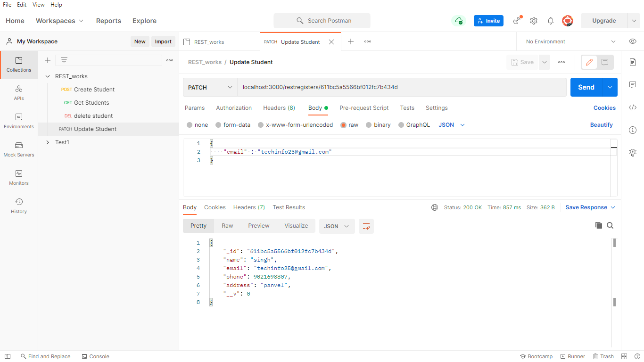Click the request URL input field
Viewport: 644px width, 362px height.
click(x=402, y=87)
